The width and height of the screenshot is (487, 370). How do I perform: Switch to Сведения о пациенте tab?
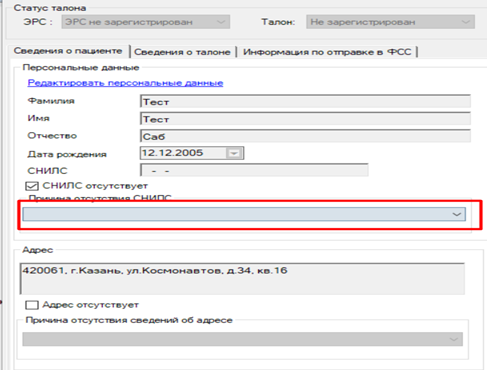[x=68, y=51]
